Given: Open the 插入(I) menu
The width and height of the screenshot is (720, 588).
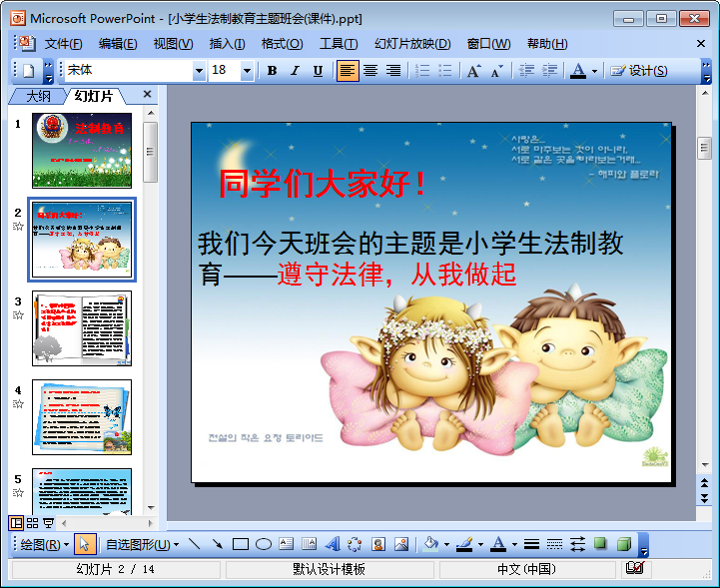Looking at the screenshot, I should point(227,44).
